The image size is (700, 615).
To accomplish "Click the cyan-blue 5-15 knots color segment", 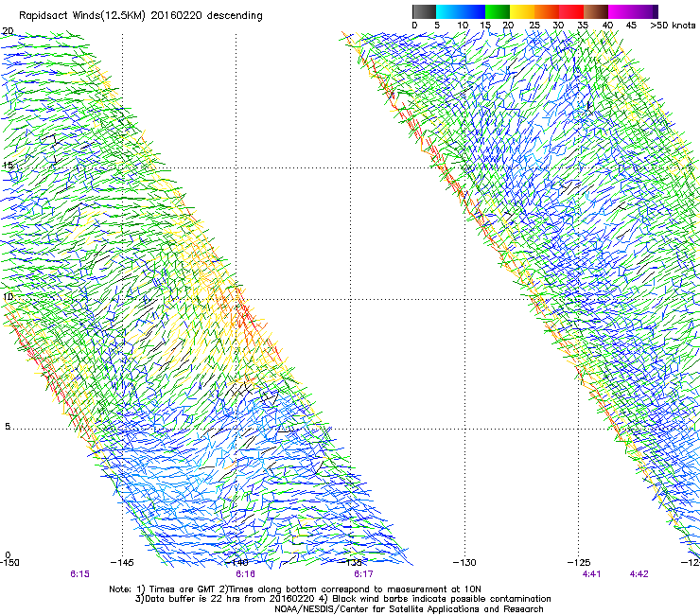I will [461, 11].
